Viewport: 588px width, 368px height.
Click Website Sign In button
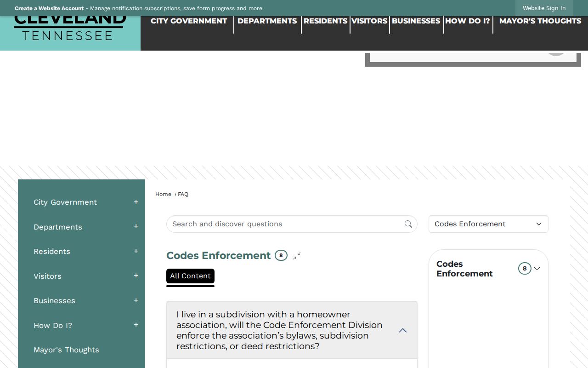[x=544, y=8]
